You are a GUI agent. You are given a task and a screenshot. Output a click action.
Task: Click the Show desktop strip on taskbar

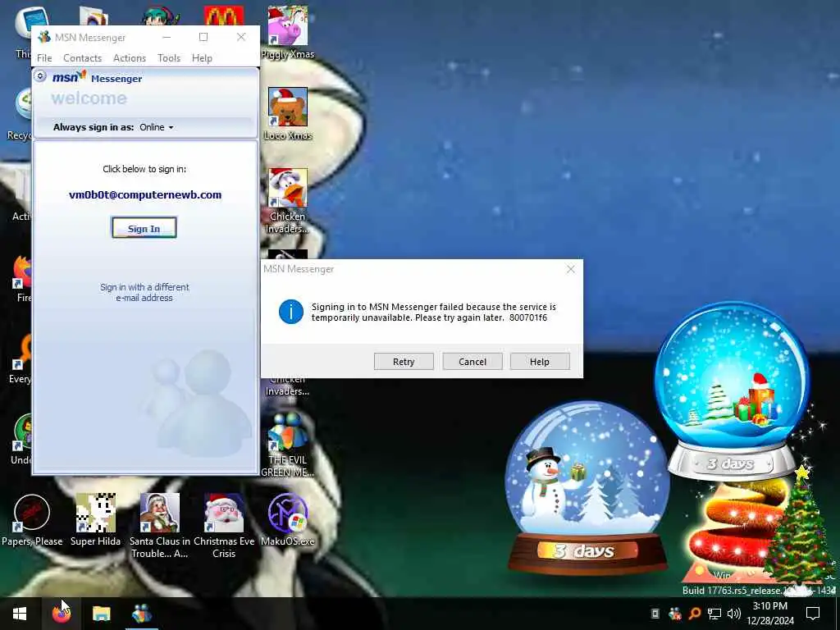(x=838, y=614)
